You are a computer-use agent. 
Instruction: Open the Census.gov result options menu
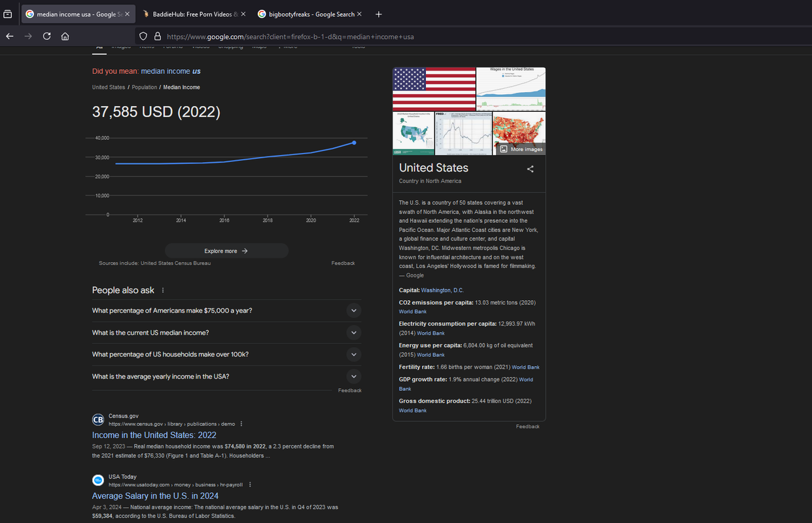(x=241, y=424)
